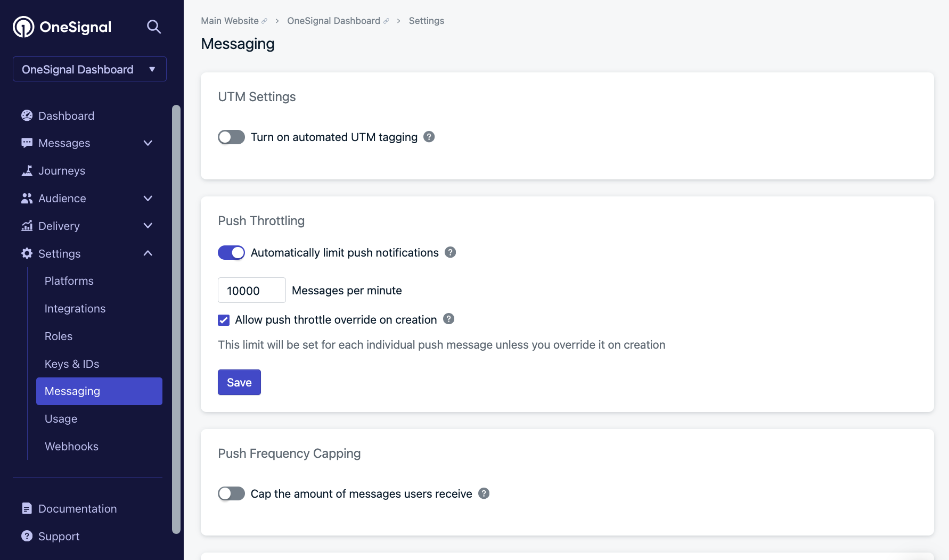Disable automatic push notification limiting
949x560 pixels.
[231, 252]
